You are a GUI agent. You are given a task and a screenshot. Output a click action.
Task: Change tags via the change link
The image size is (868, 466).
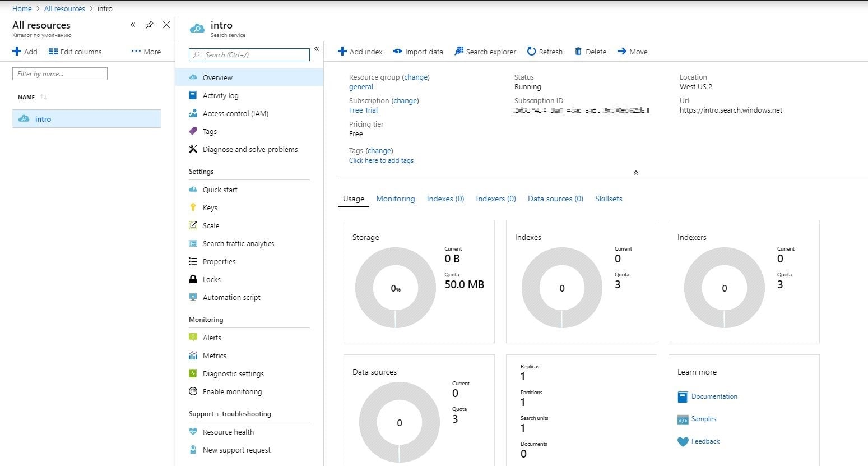[x=379, y=151]
